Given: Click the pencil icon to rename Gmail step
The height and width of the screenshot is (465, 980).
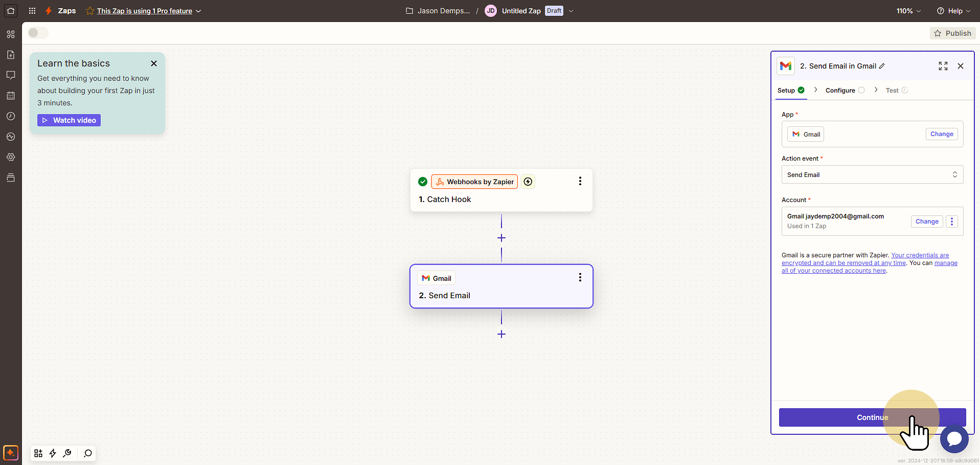Looking at the screenshot, I should pos(882,66).
